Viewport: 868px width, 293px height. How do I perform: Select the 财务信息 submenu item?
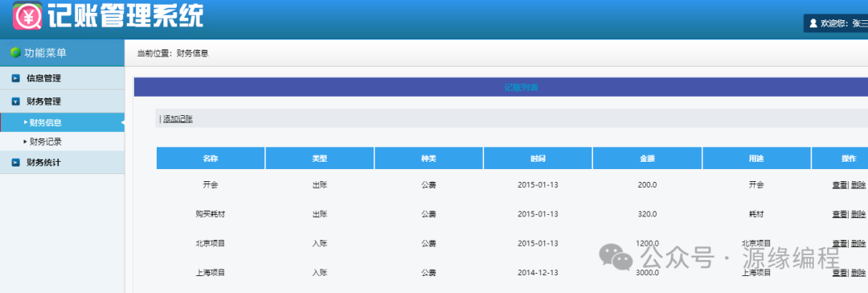coord(62,122)
